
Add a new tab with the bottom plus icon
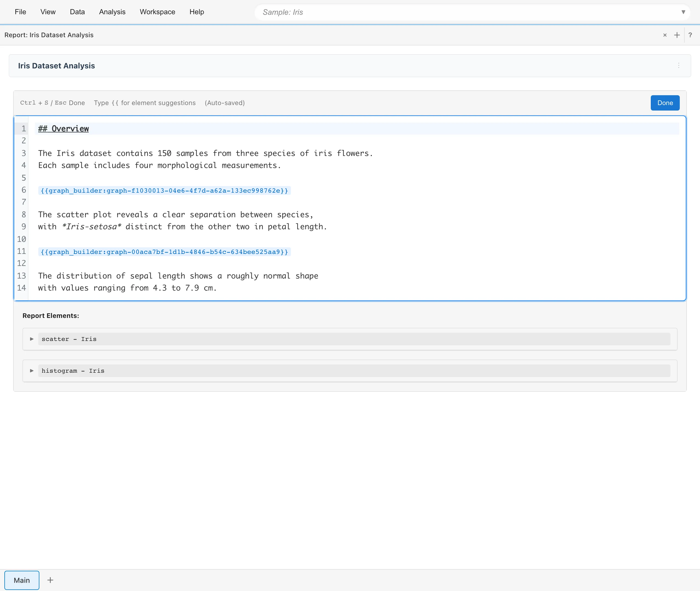[x=50, y=580]
